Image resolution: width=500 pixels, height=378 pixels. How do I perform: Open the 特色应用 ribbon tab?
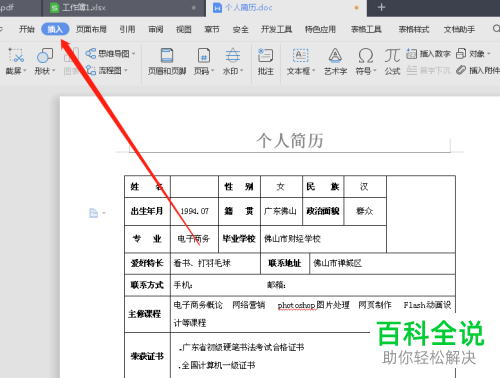pos(320,29)
